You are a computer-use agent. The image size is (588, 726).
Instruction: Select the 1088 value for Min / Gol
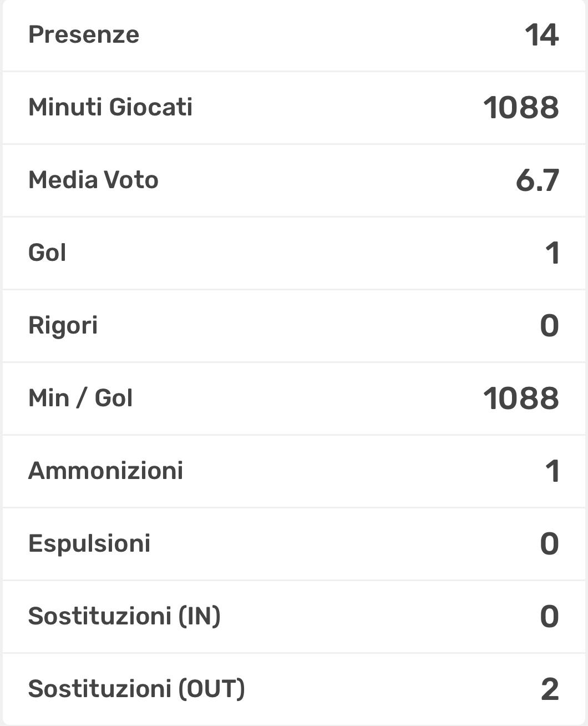[x=521, y=399]
